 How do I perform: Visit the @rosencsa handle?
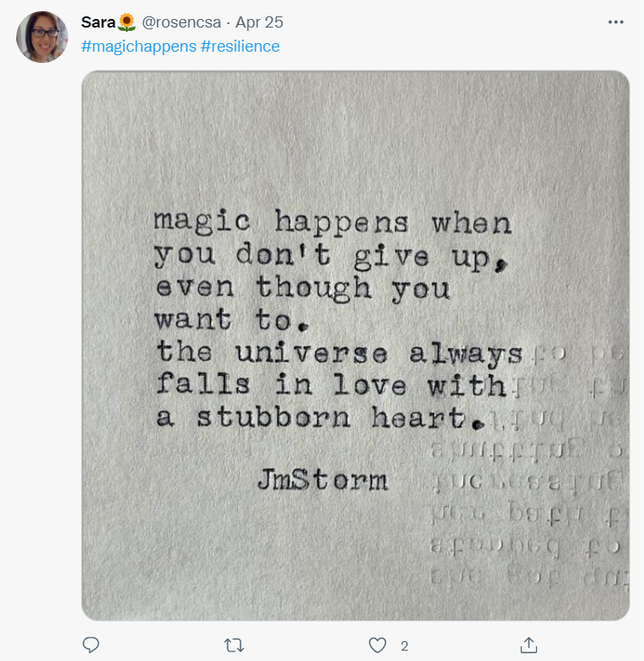coord(181,22)
